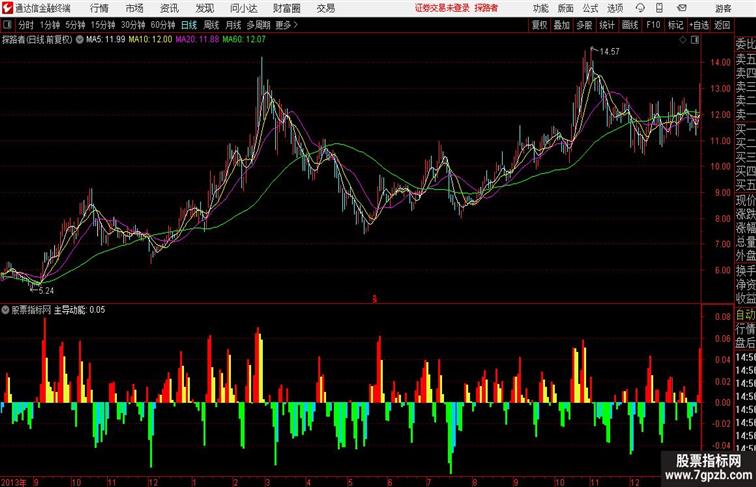This screenshot has height=487, width=756.
Task: Click the MA20: 11.88 label
Action: (x=197, y=40)
